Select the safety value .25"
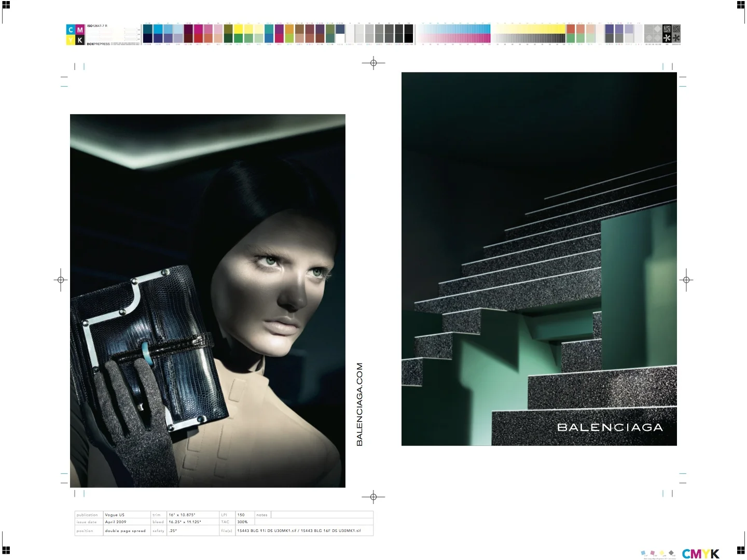The width and height of the screenshot is (747, 560). 193,530
